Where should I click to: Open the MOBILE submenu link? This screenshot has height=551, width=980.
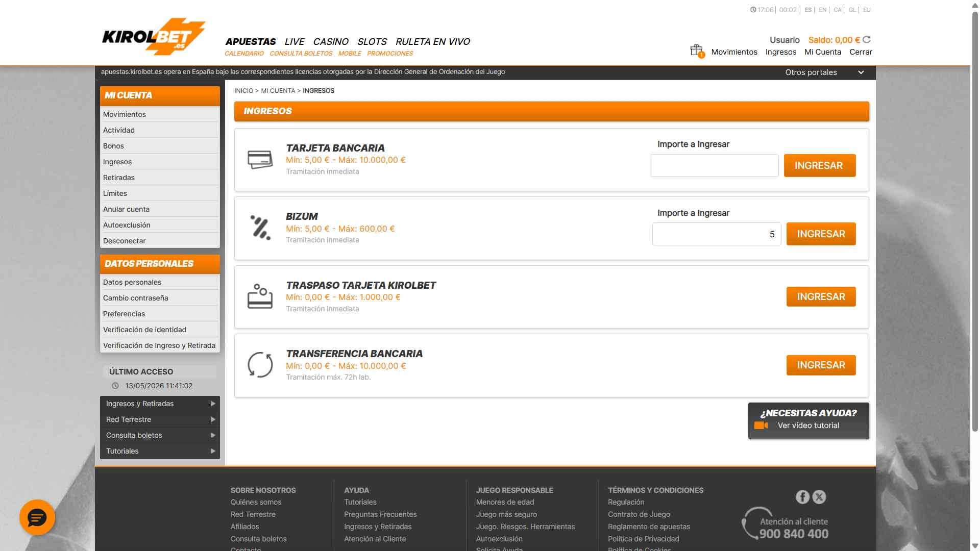click(350, 54)
